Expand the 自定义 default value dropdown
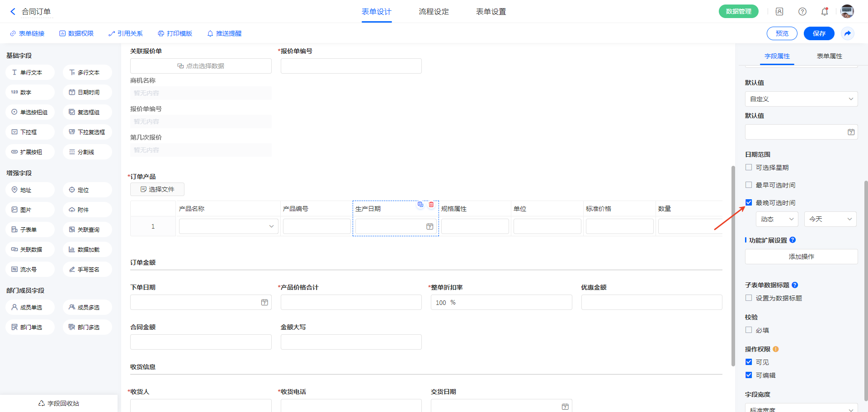Screen dimensions: 868x412 (x=801, y=99)
